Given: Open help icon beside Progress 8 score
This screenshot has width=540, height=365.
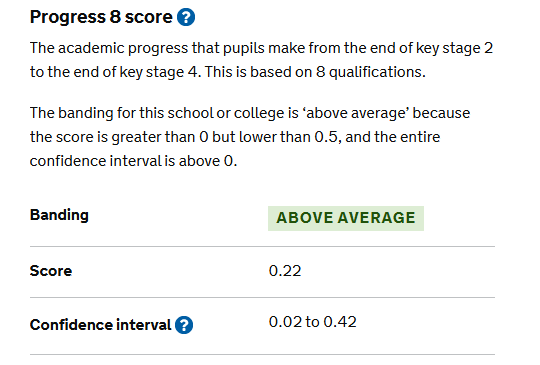Looking at the screenshot, I should (186, 17).
